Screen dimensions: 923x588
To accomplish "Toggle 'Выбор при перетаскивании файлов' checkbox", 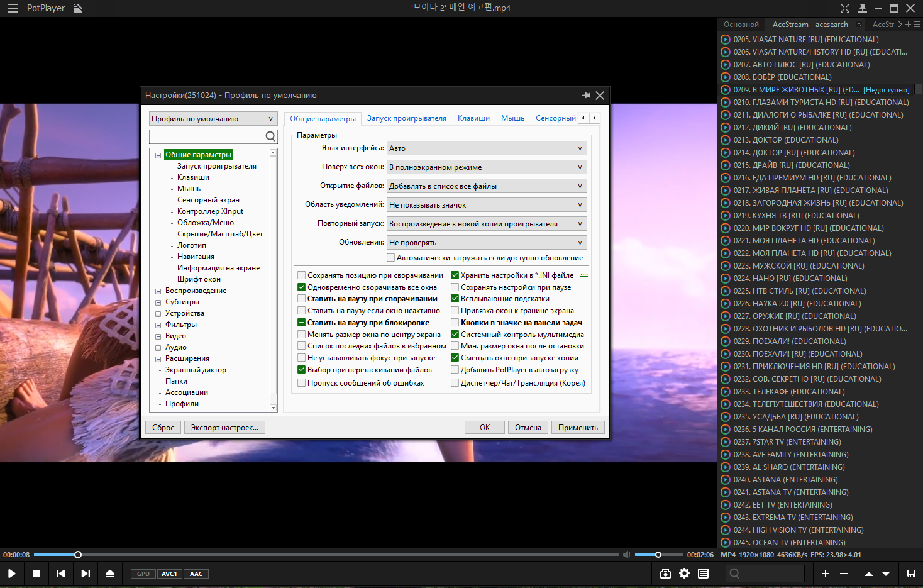I will click(x=302, y=370).
